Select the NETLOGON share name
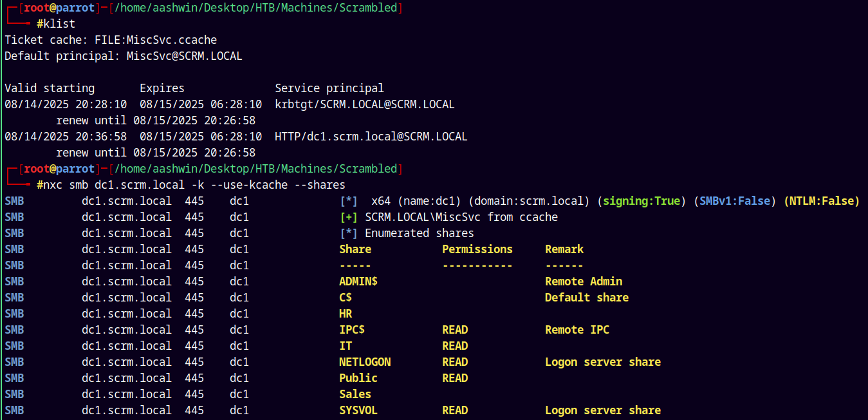Viewport: 868px width, 420px height. [x=365, y=362]
